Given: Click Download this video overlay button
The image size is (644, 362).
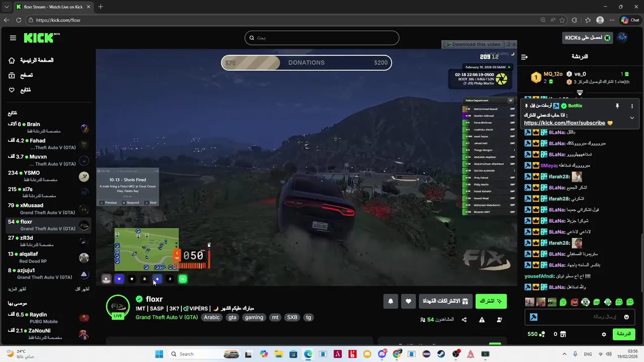Looking at the screenshot, I should 473,44.
